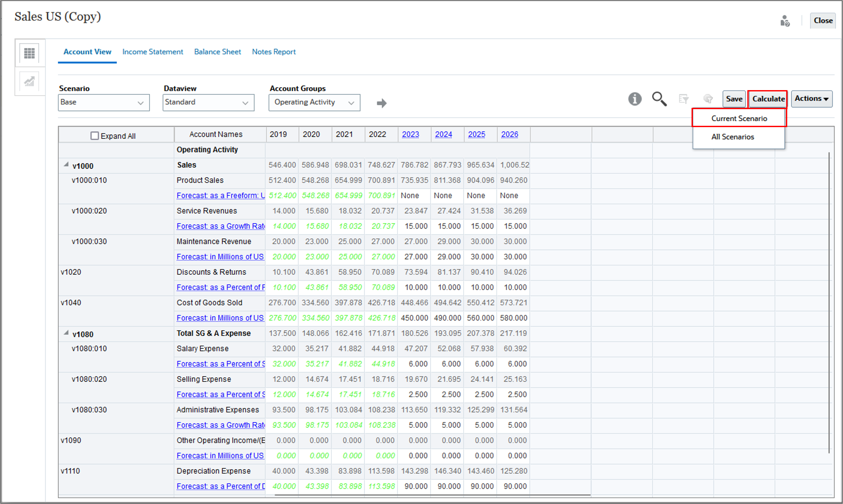
Task: Click the magnifying glass search icon
Action: point(659,99)
